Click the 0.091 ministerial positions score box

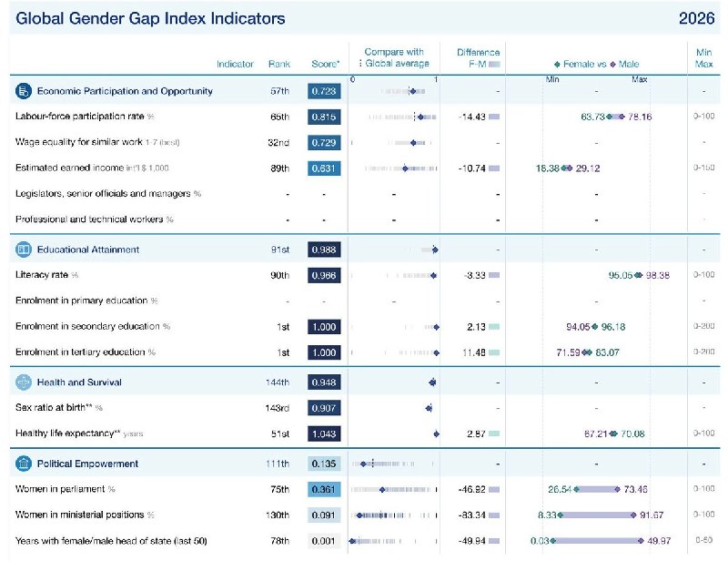324,515
